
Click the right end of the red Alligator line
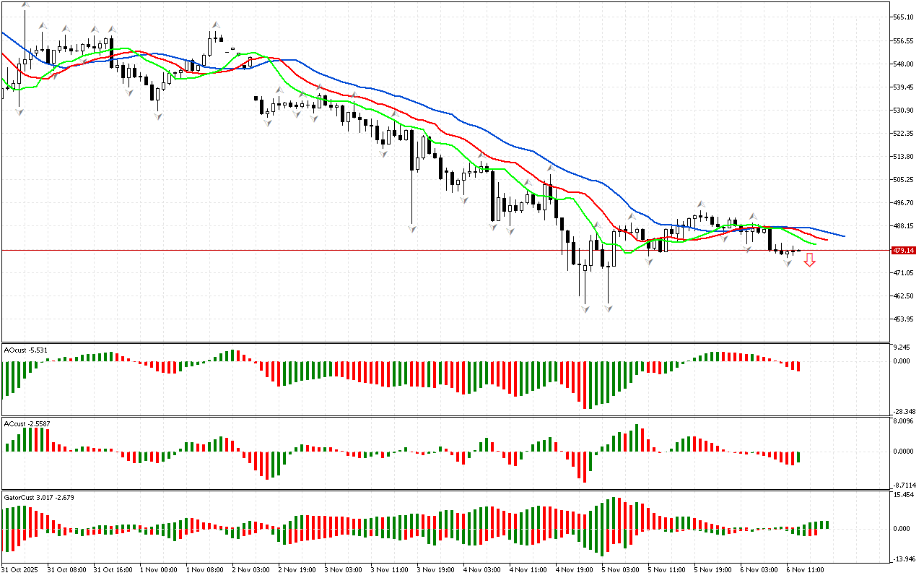(x=826, y=239)
